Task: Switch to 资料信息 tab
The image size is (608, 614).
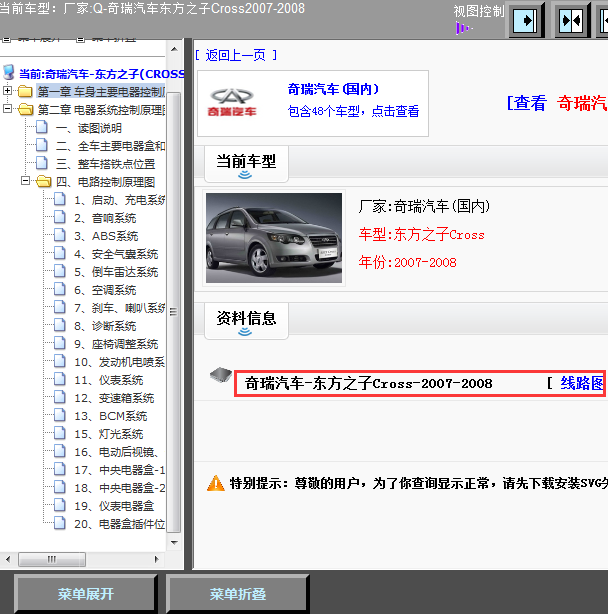Action: click(x=246, y=321)
